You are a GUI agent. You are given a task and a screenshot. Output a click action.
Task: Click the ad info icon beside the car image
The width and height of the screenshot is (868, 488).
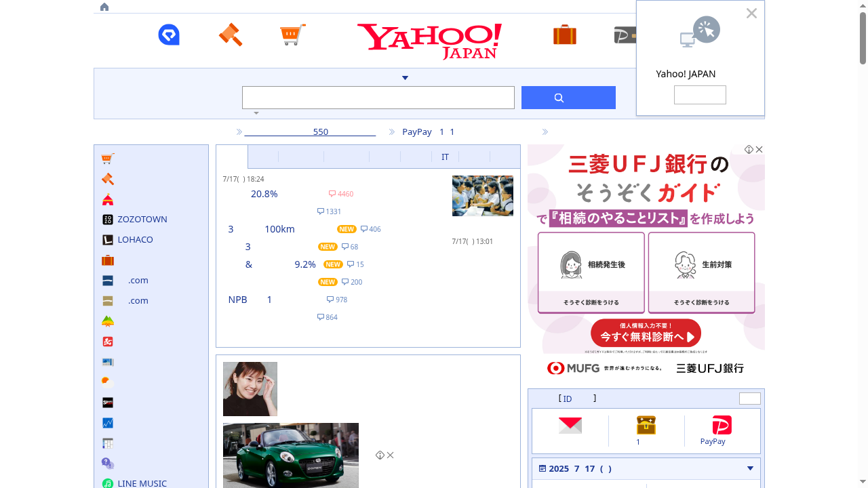point(380,455)
